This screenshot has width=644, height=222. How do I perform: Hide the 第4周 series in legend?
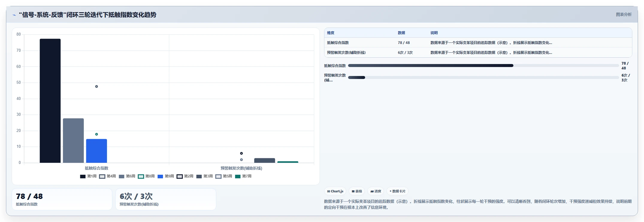108,177
